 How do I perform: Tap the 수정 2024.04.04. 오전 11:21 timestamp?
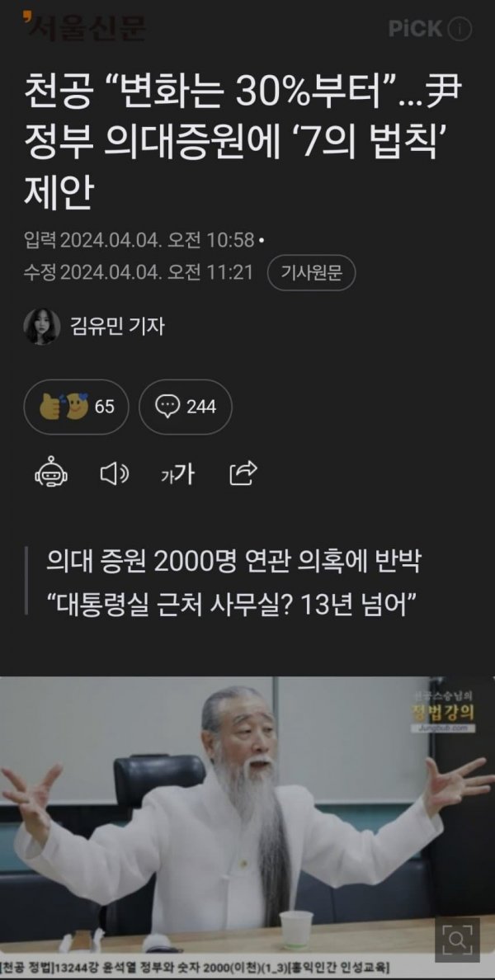(x=138, y=272)
